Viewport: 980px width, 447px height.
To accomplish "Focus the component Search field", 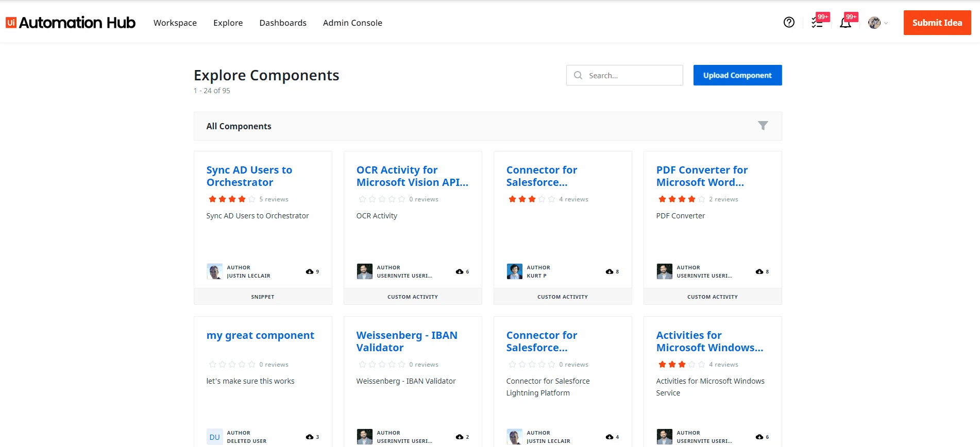I will pyautogui.click(x=624, y=75).
